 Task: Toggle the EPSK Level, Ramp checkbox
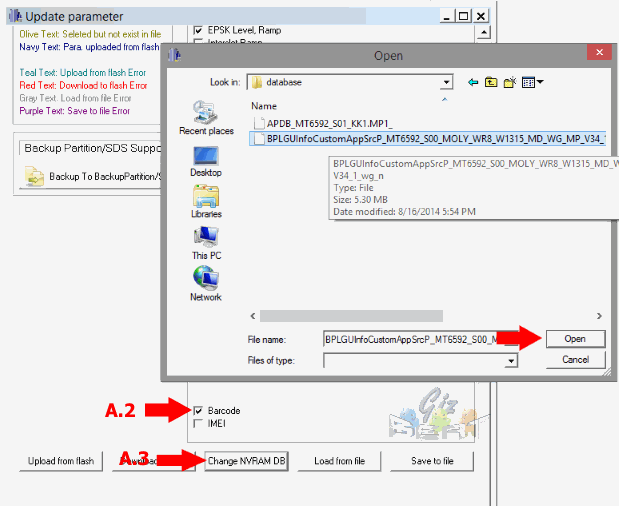click(197, 30)
